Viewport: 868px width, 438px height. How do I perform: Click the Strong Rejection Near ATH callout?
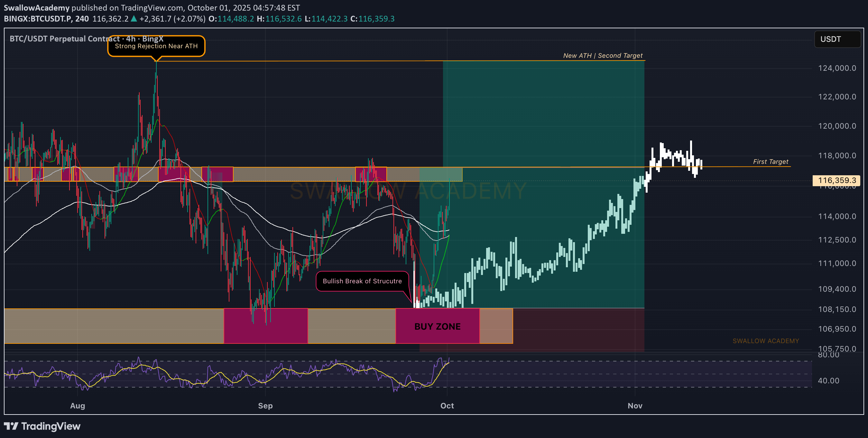click(x=156, y=46)
